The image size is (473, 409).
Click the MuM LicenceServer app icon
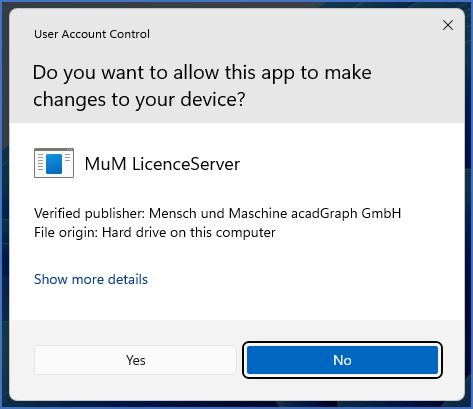tap(54, 163)
